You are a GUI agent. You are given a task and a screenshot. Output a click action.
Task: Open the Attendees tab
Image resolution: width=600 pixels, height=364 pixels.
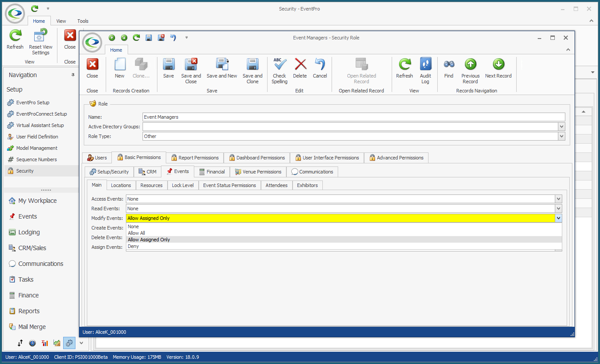[x=276, y=185]
